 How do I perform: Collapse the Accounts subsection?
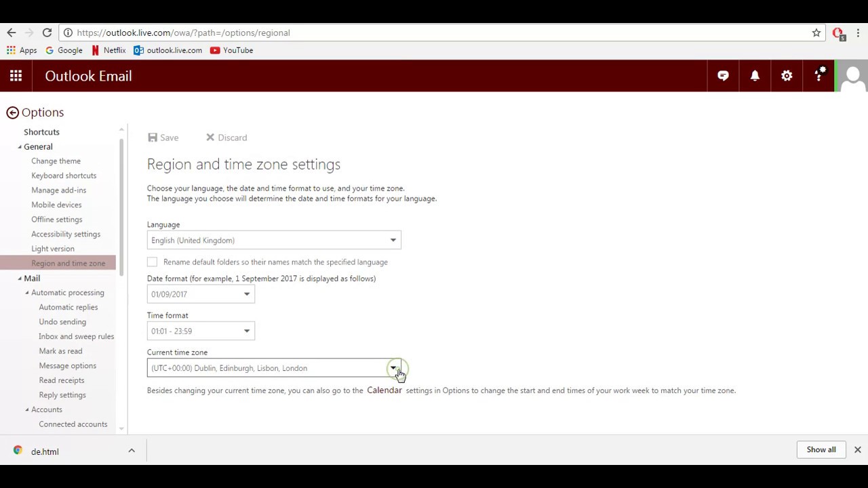27,409
